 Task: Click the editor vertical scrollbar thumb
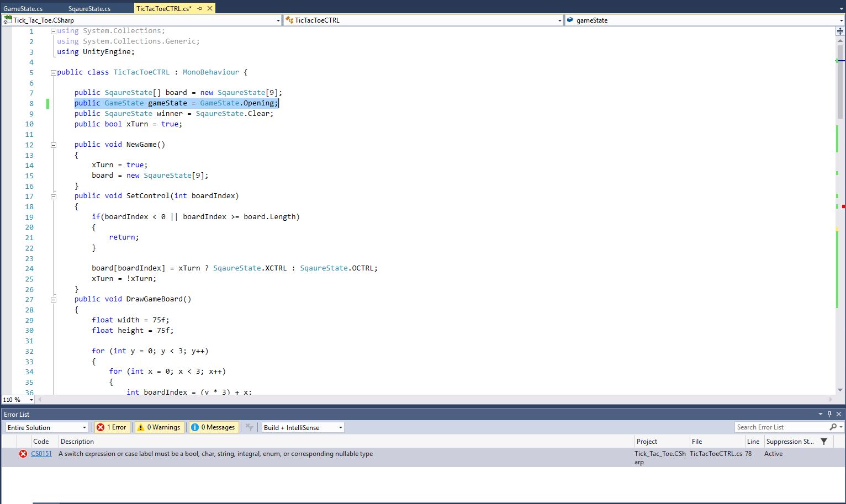point(840,81)
